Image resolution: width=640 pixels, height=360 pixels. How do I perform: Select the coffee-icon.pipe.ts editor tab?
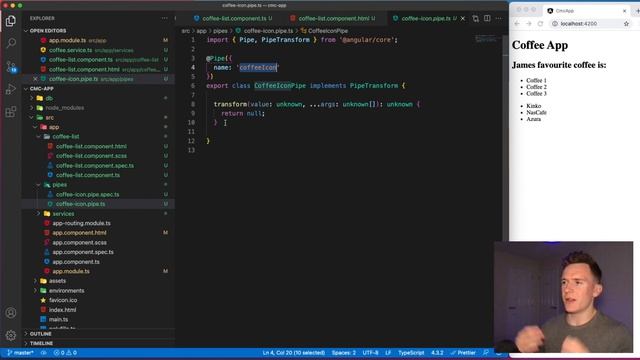[425, 18]
